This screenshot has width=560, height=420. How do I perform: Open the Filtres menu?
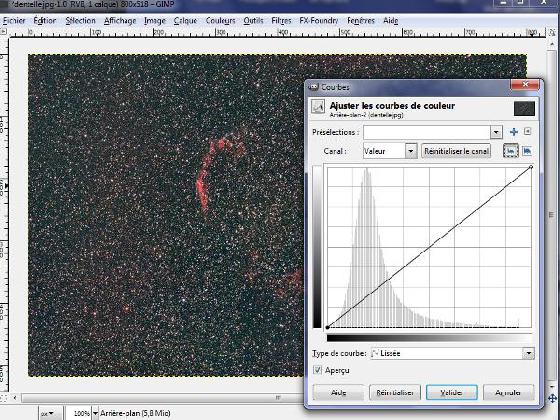[x=281, y=21]
